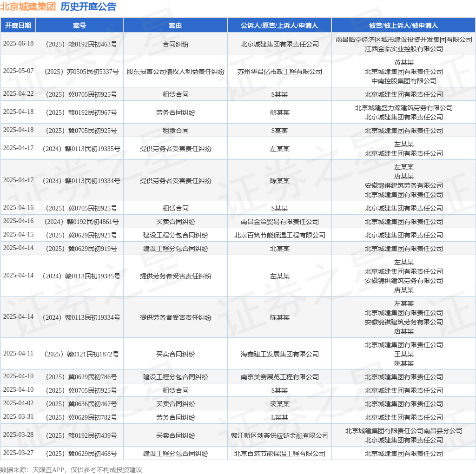This screenshot has width=476, height=474.
Task: Click case number 赣0192民初439号
Action: click(79, 435)
